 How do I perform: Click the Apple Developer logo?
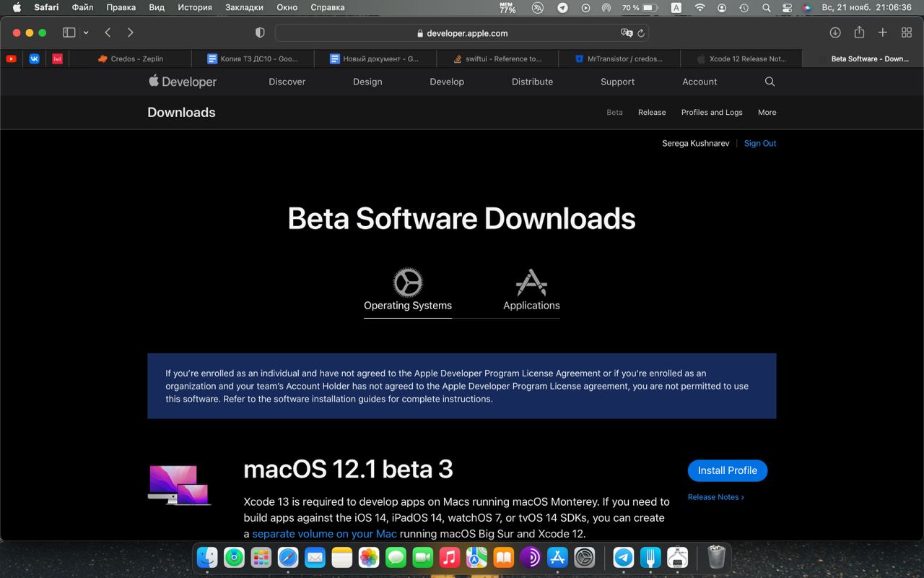pos(183,82)
